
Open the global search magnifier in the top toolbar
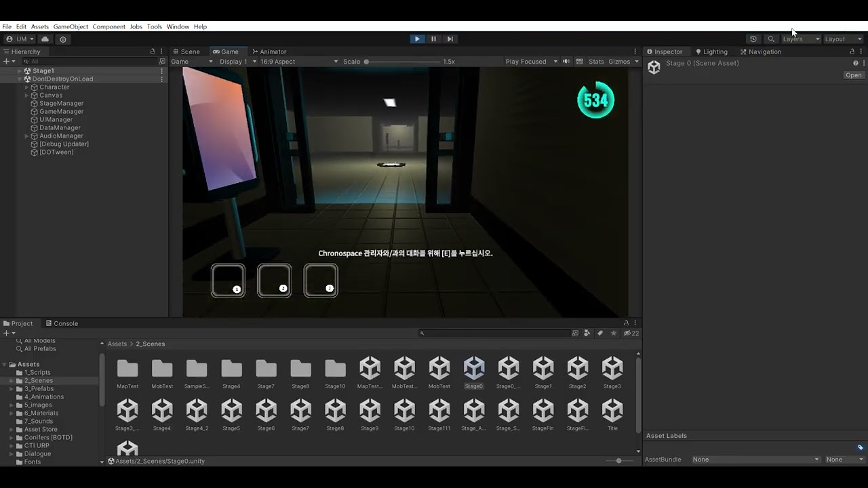(x=771, y=39)
